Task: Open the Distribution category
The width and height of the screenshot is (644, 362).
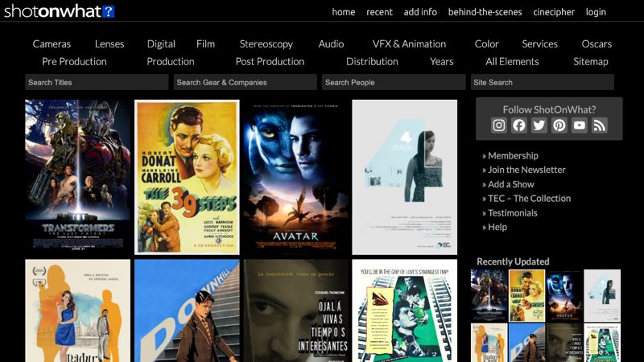Action: click(x=372, y=62)
